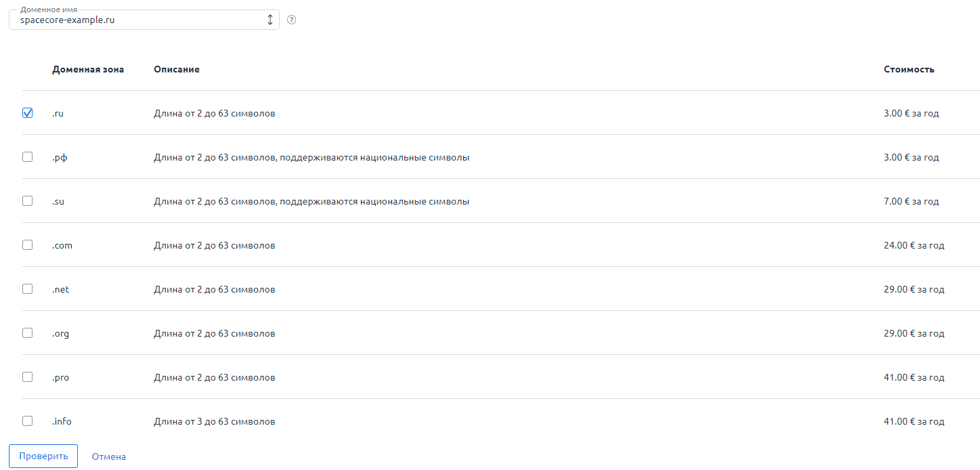Click the Стоимость column header
This screenshot has width=980, height=470.
(909, 69)
